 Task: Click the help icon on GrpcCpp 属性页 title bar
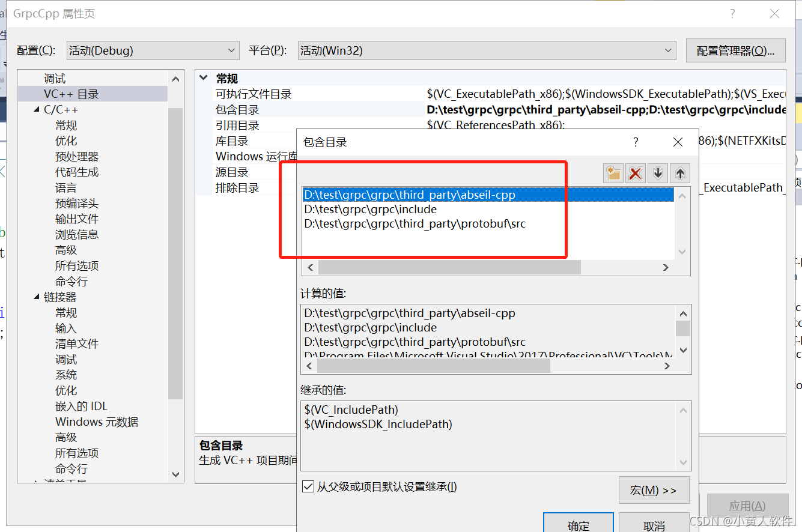[x=732, y=13]
